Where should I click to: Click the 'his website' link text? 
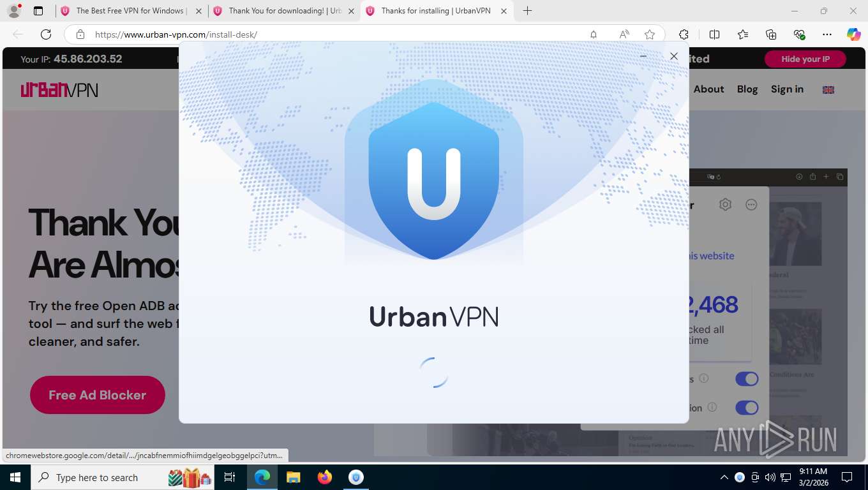[x=712, y=256]
